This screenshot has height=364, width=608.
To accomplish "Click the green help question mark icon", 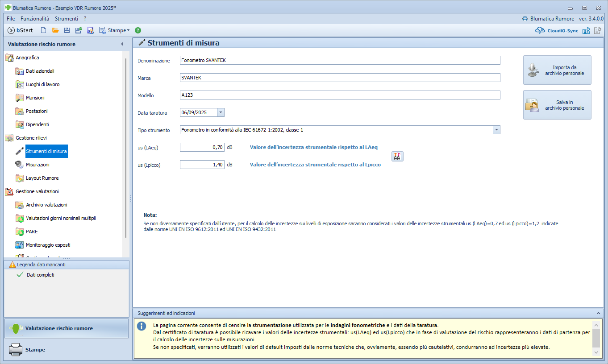I will (x=138, y=30).
